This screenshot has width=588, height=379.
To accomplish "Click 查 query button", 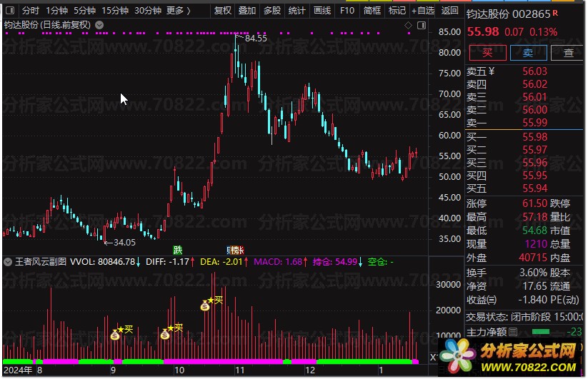I will pos(568,53).
